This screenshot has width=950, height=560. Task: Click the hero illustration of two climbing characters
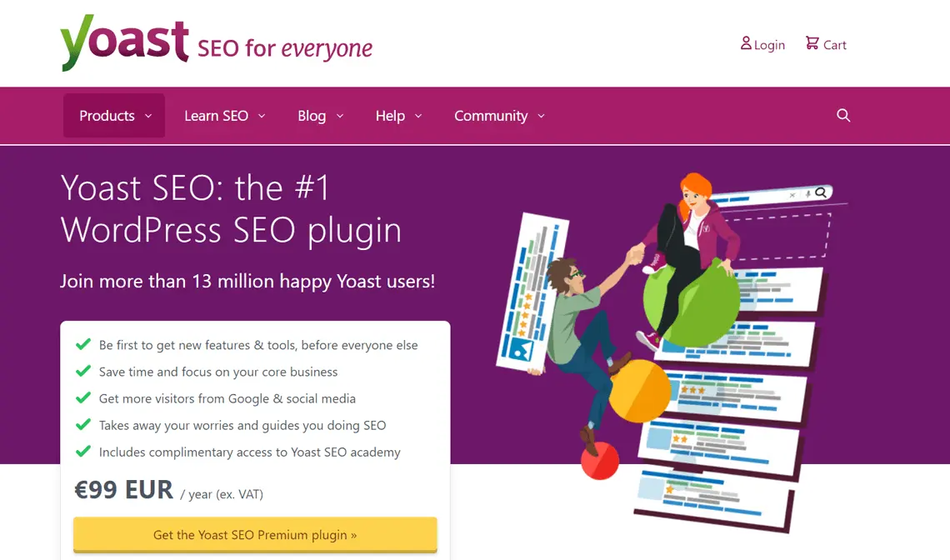tap(672, 352)
